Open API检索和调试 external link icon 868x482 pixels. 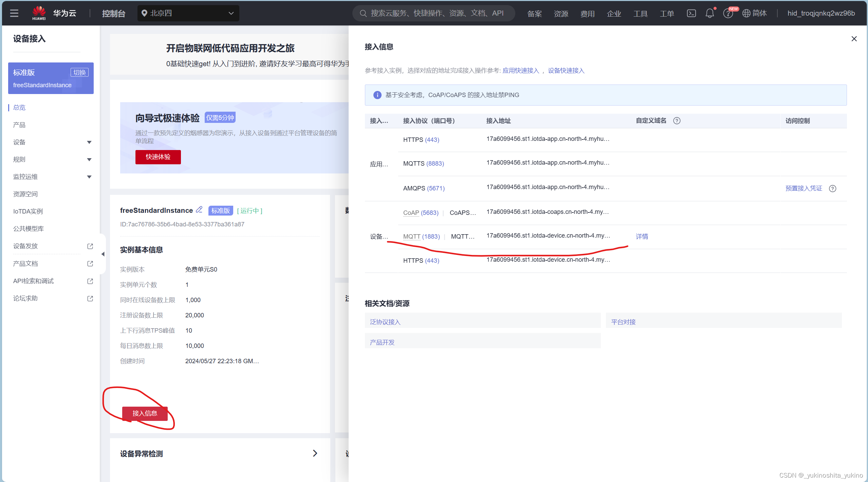click(90, 281)
